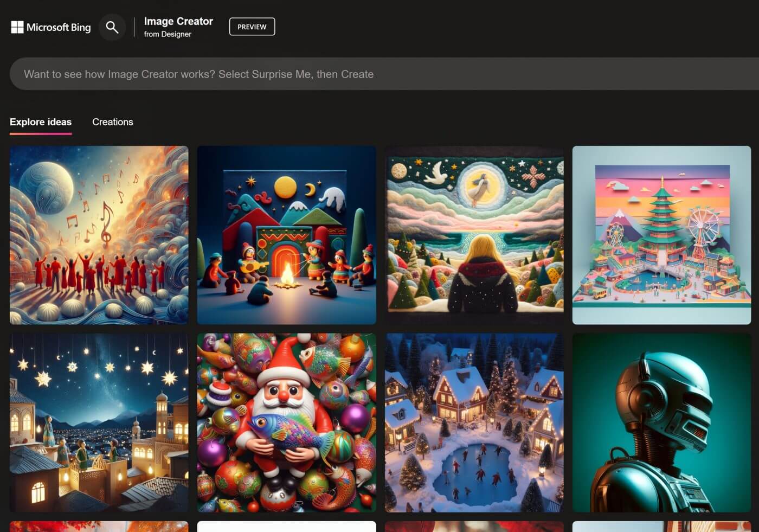759x532 pixels.
Task: Open the chrome robot portrait thumbnail
Action: click(661, 423)
